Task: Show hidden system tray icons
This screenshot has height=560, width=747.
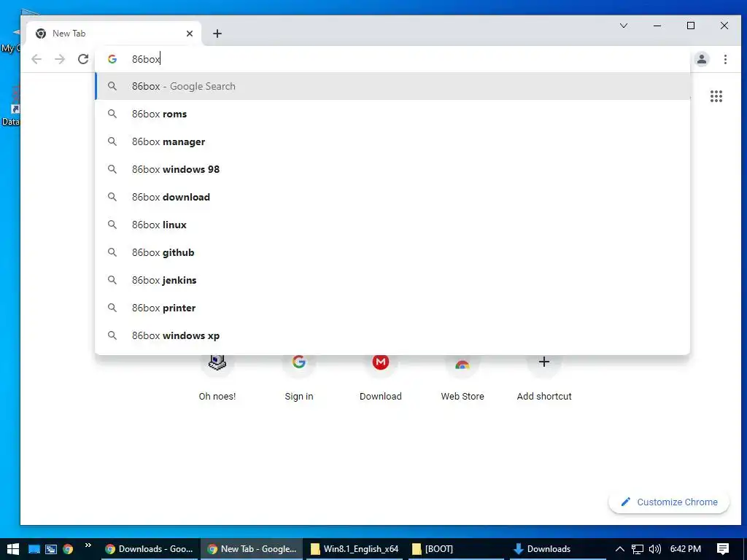Action: (620, 549)
